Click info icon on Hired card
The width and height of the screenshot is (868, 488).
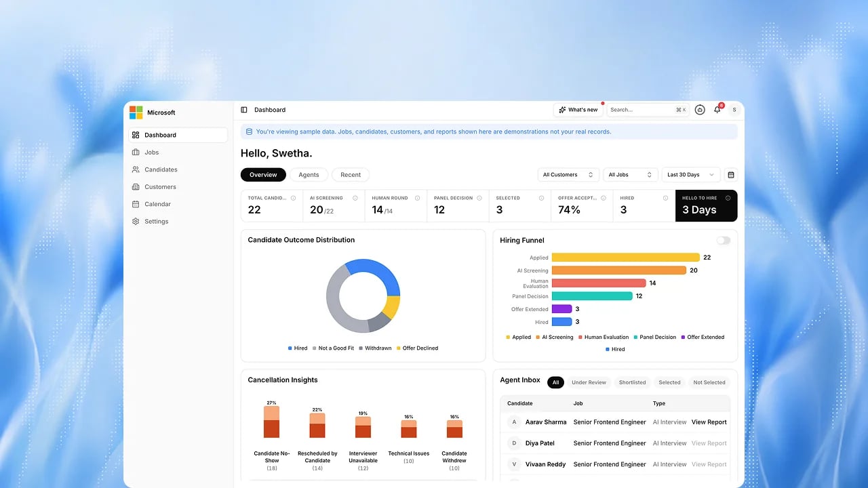(x=665, y=198)
